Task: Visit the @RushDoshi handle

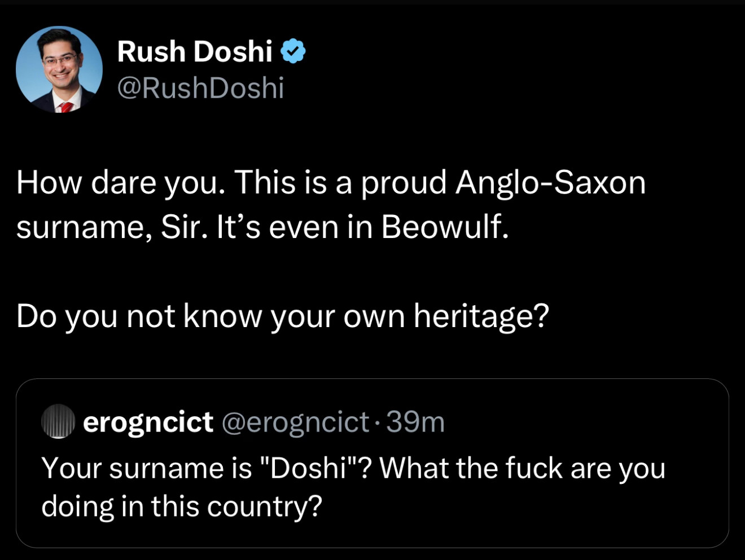Action: pyautogui.click(x=200, y=89)
